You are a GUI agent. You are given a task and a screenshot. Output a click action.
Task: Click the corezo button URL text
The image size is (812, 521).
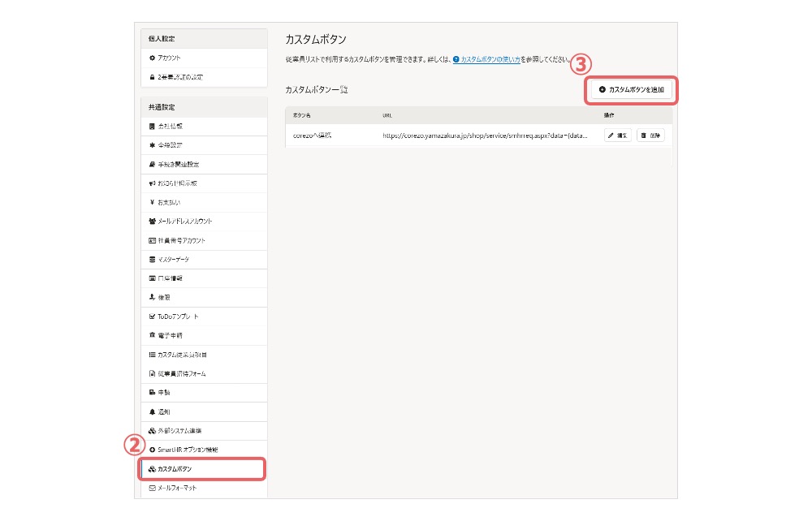[485, 136]
